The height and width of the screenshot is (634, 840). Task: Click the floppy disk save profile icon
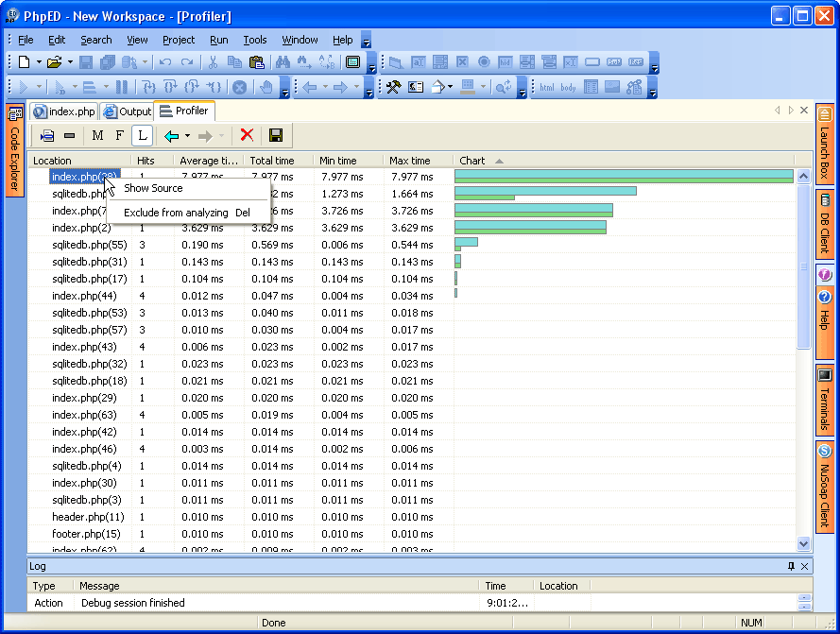pos(276,135)
